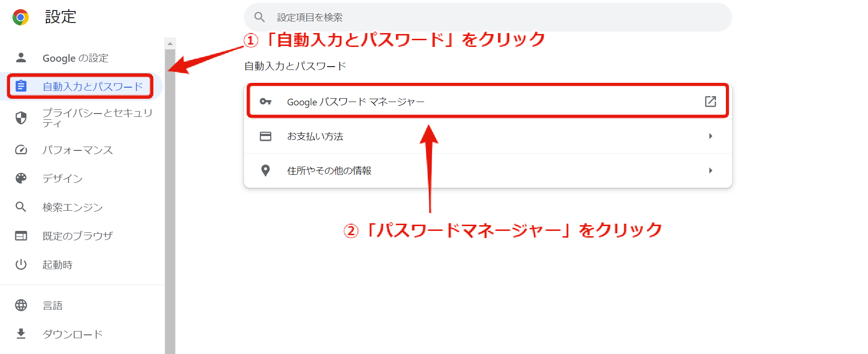Click the magnifier icon in the search bar
Image resolution: width=868 pixels, height=354 pixels.
(x=259, y=17)
